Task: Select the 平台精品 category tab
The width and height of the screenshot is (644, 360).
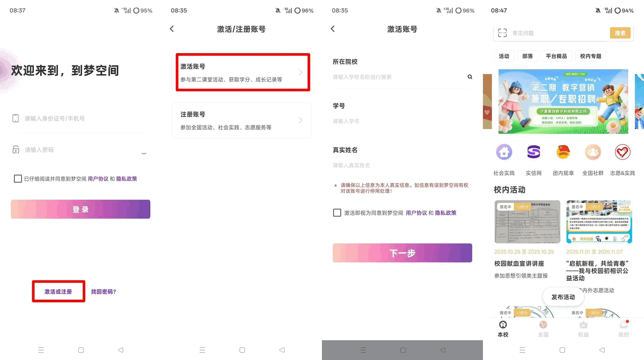Action: pos(556,56)
